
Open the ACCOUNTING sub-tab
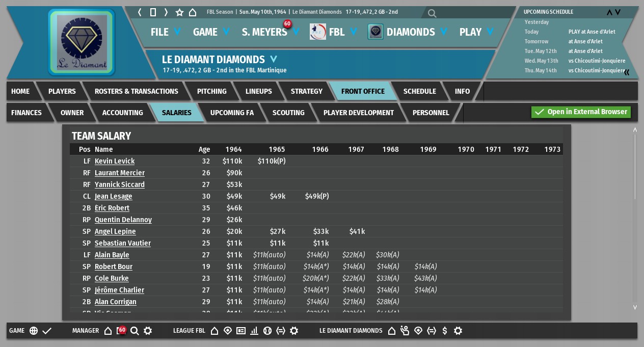pyautogui.click(x=123, y=113)
